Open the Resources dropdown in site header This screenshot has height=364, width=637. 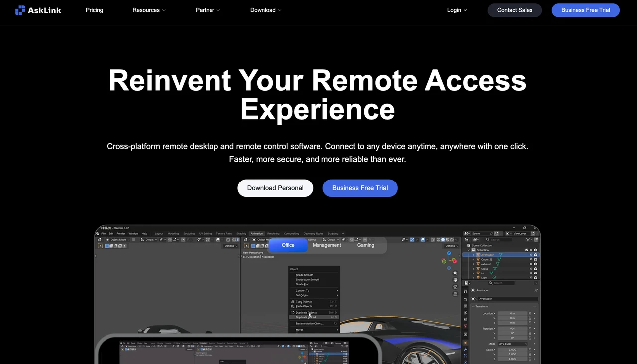(149, 10)
